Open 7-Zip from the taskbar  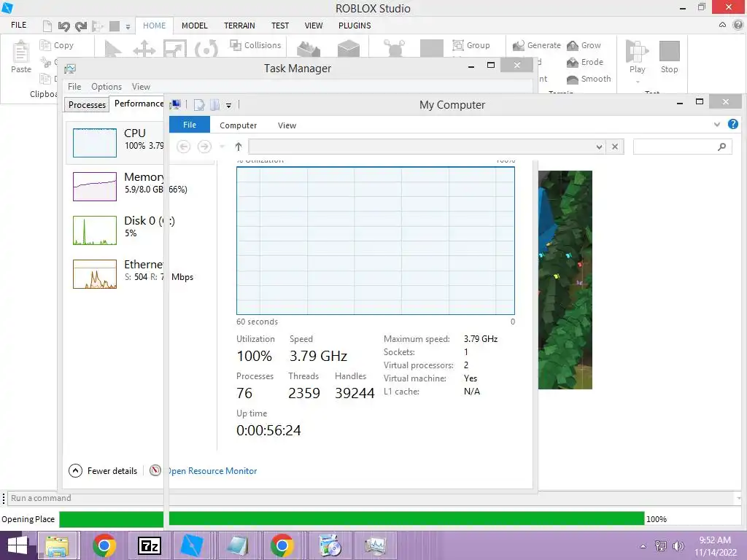pyautogui.click(x=149, y=545)
